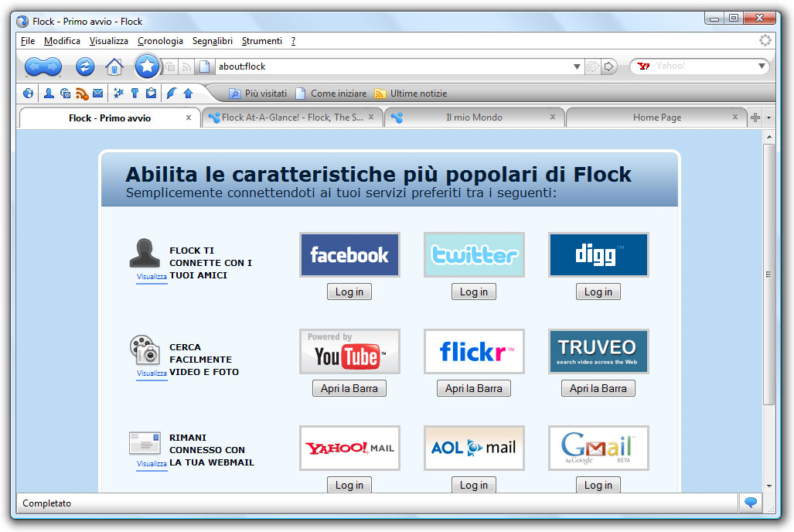Open a new tab with plus button
The image size is (794, 532).
pos(755,118)
